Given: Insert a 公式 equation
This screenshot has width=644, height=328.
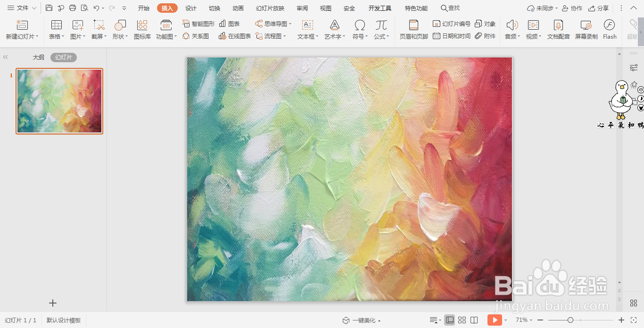Looking at the screenshot, I should [381, 30].
